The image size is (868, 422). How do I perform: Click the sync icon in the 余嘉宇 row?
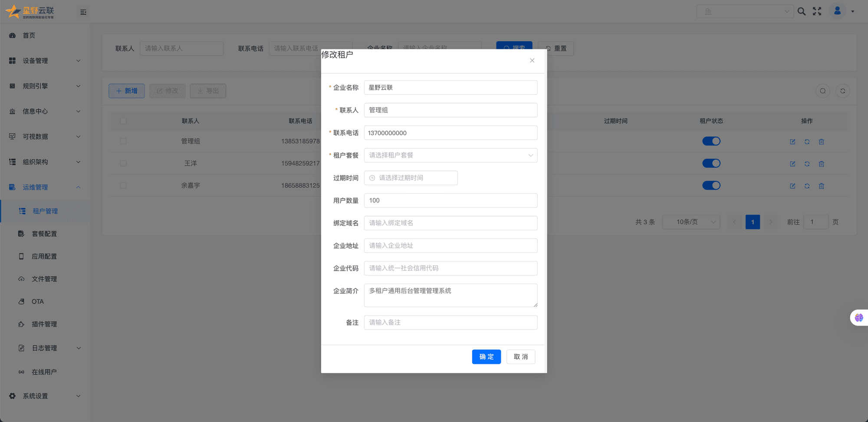(807, 186)
